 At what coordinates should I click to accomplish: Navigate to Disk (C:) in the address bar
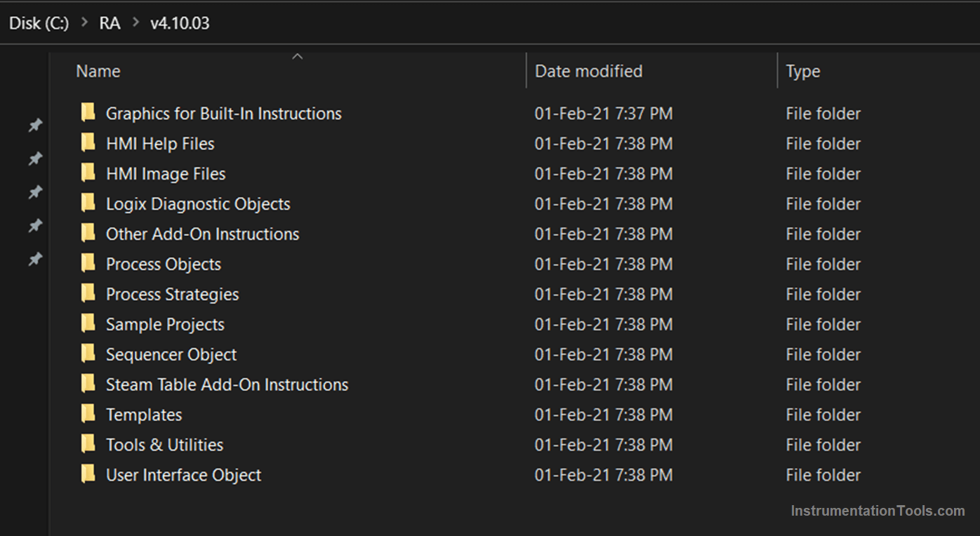click(39, 23)
